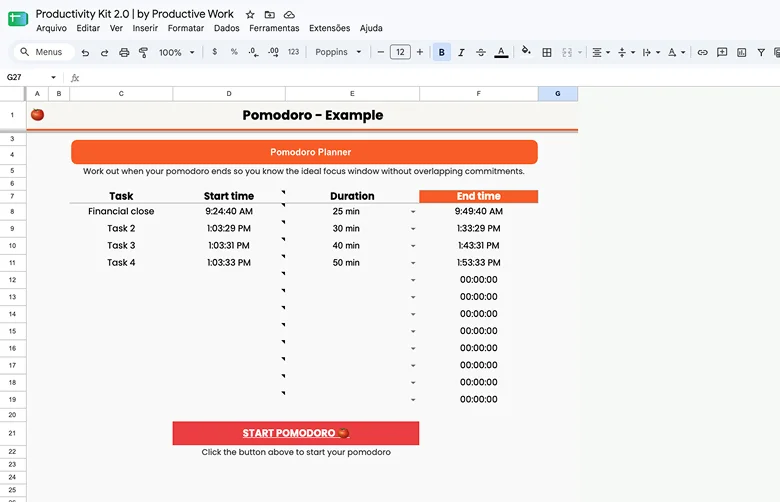Select start time 9:24:40 AM cell
The height and width of the screenshot is (502, 780).
coord(229,211)
